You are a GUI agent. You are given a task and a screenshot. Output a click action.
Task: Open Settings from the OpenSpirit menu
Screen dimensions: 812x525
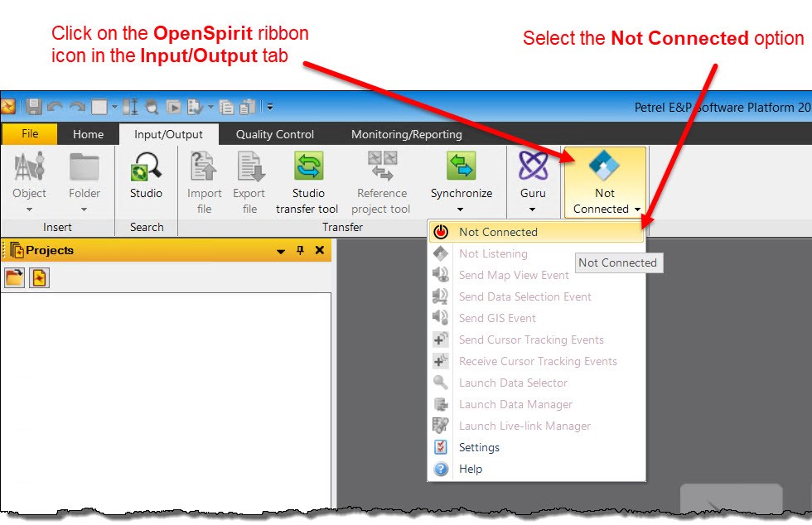click(537, 447)
